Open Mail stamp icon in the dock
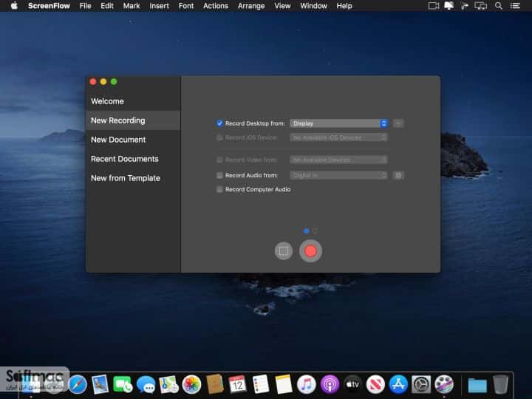This screenshot has width=532, height=399. coord(100,384)
